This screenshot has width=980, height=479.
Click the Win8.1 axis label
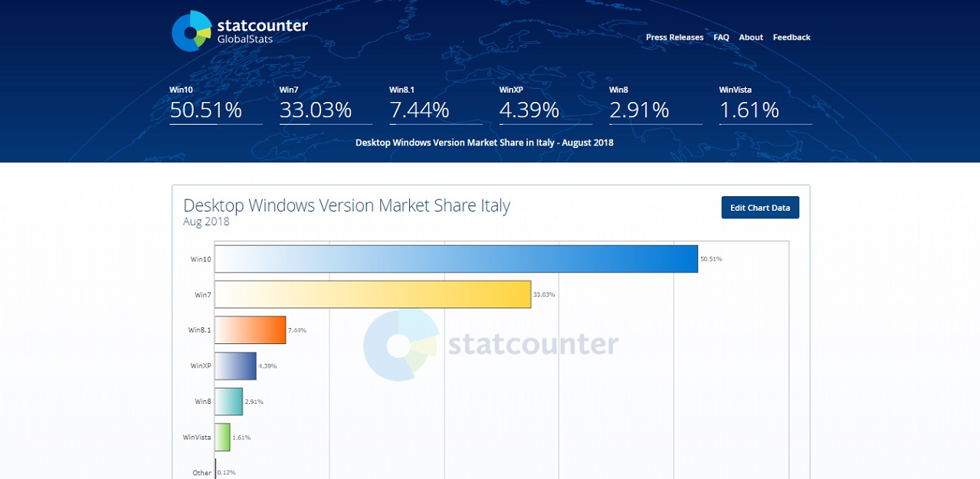point(200,330)
